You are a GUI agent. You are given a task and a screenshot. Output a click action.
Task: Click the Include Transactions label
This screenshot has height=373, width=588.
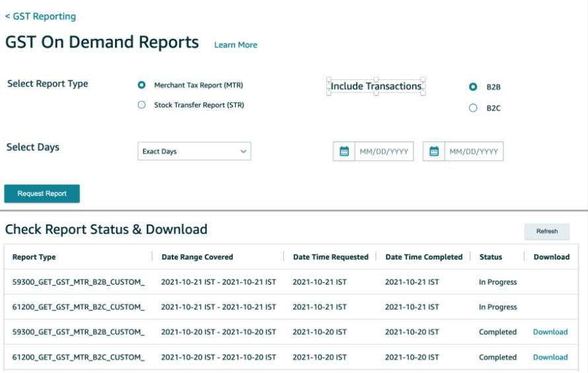click(x=376, y=86)
